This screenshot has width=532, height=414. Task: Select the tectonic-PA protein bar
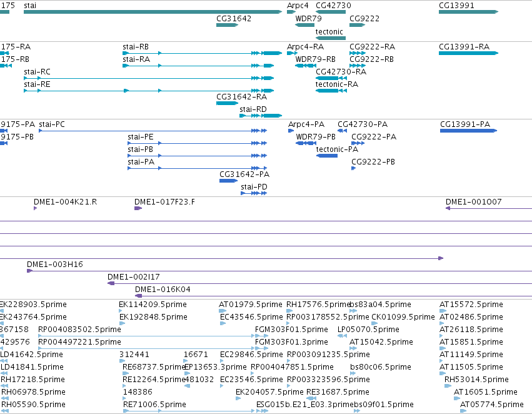click(327, 156)
